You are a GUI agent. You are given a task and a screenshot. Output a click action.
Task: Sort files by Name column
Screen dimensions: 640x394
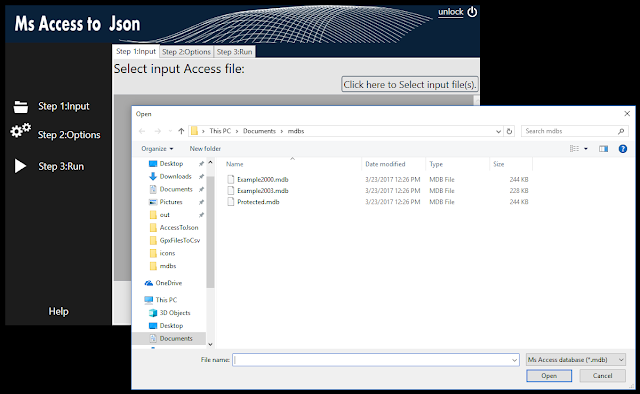(x=235, y=164)
